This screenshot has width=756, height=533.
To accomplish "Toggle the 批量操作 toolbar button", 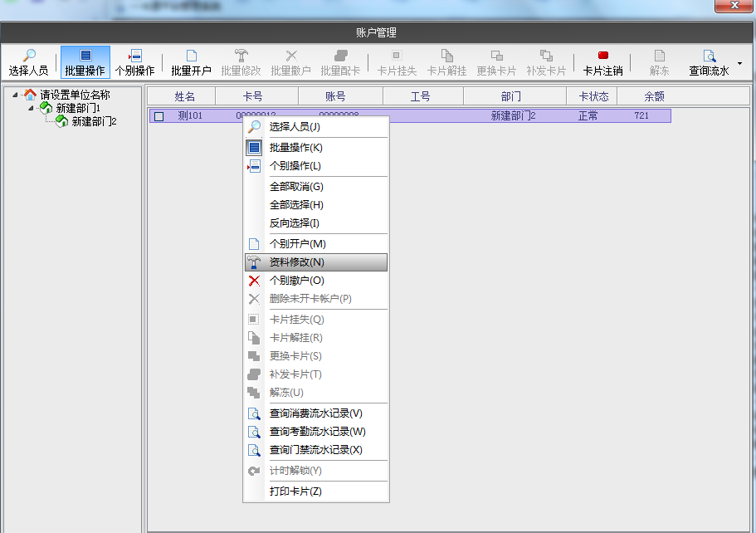I will tap(85, 62).
